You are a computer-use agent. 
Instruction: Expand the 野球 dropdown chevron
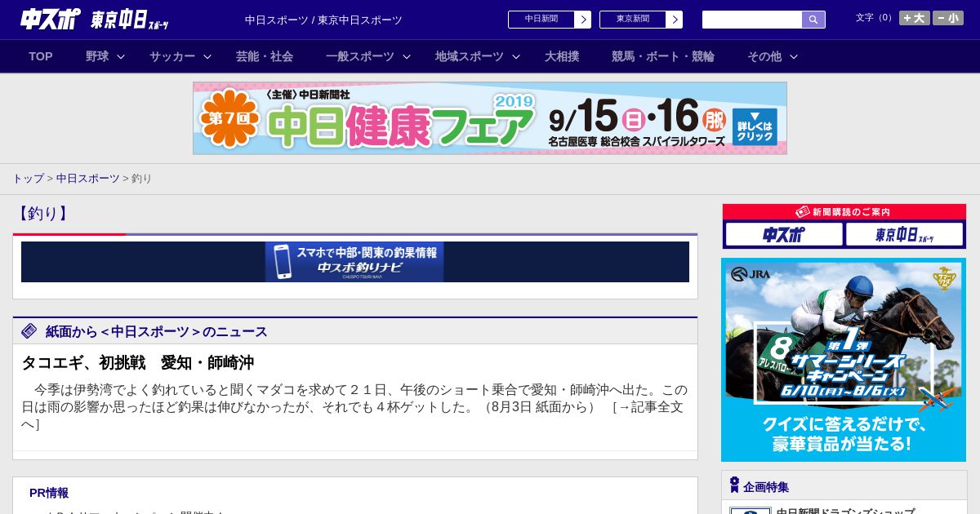click(121, 56)
